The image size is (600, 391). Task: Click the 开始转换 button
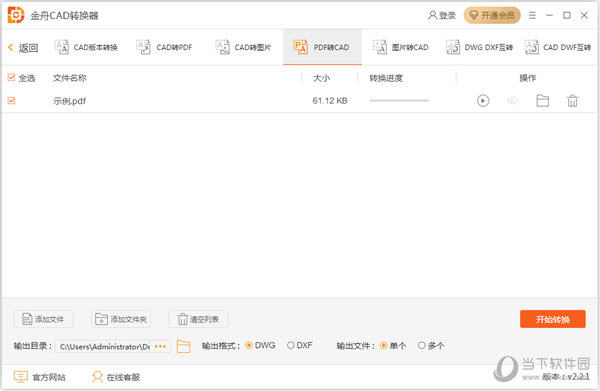pos(553,319)
